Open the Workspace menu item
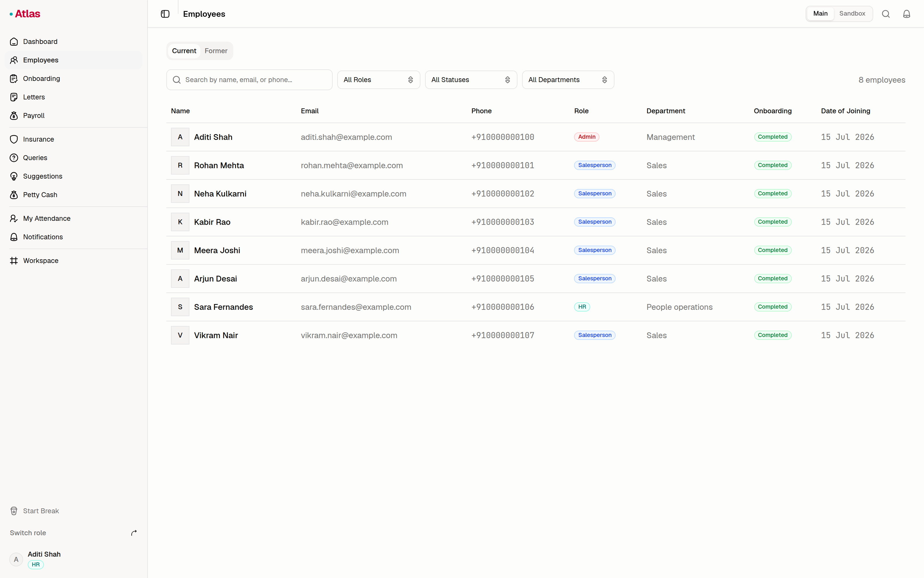 click(x=74, y=261)
